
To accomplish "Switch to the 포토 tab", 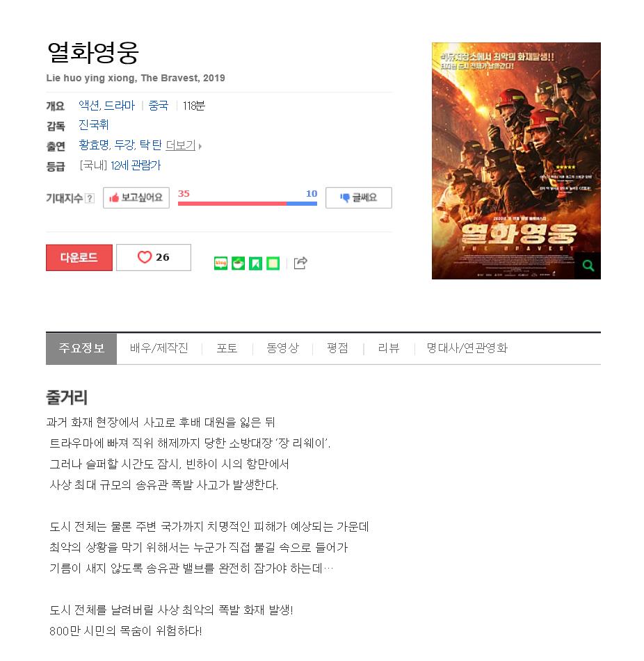I will [227, 348].
